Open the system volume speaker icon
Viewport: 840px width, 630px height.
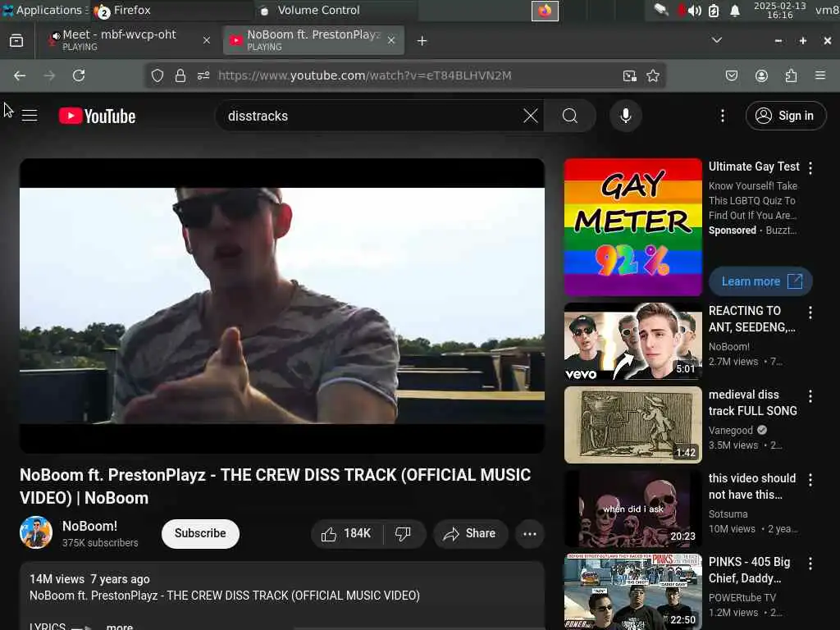tap(694, 11)
